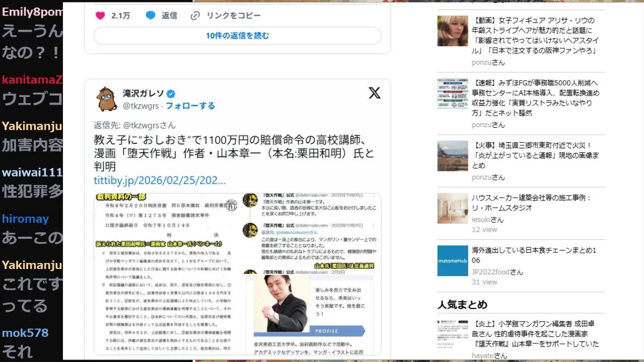Image resolution: width=644 pixels, height=362 pixels.
Task: Open the tweet image of man in suit
Action: point(281,303)
